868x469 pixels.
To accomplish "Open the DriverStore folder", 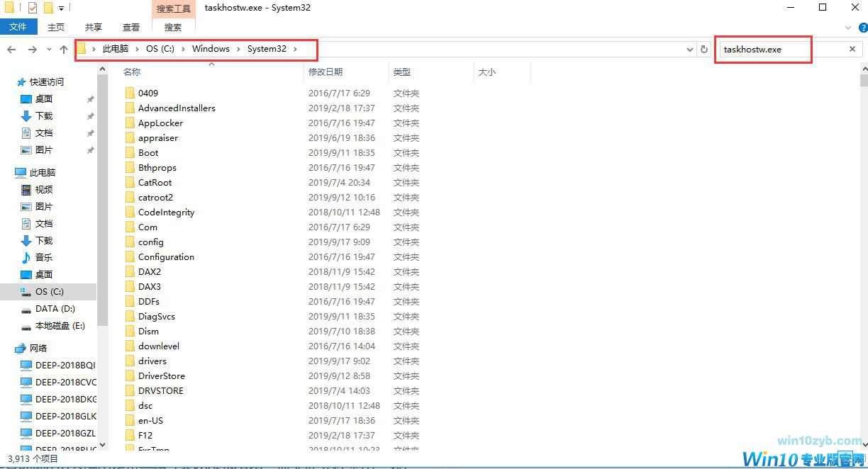I will click(x=161, y=375).
